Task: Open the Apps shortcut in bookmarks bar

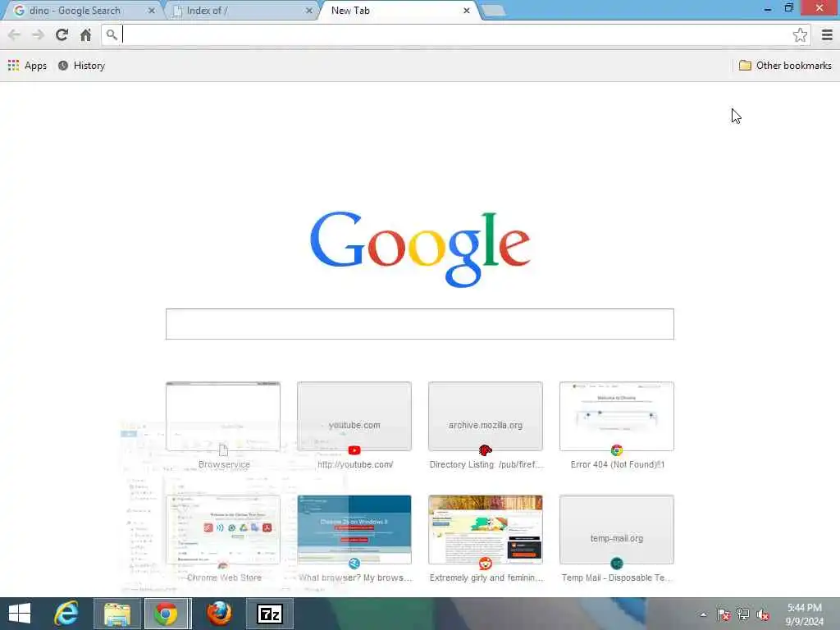Action: click(x=27, y=66)
